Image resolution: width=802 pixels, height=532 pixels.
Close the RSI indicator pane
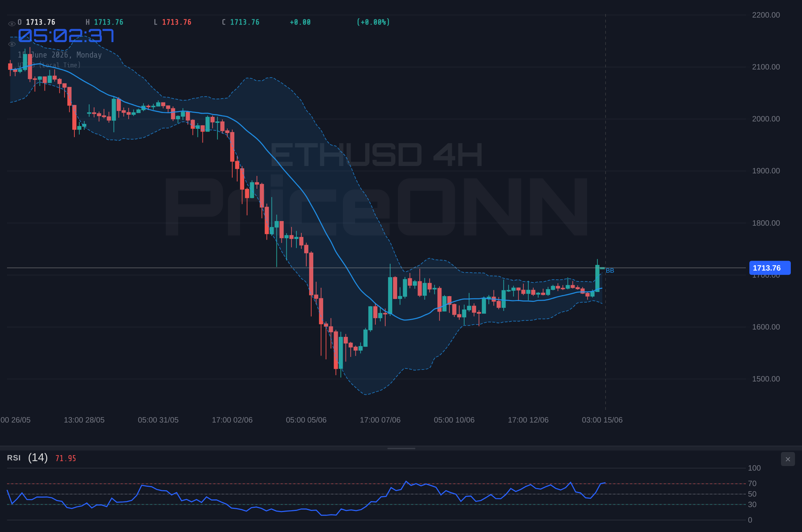click(x=788, y=459)
